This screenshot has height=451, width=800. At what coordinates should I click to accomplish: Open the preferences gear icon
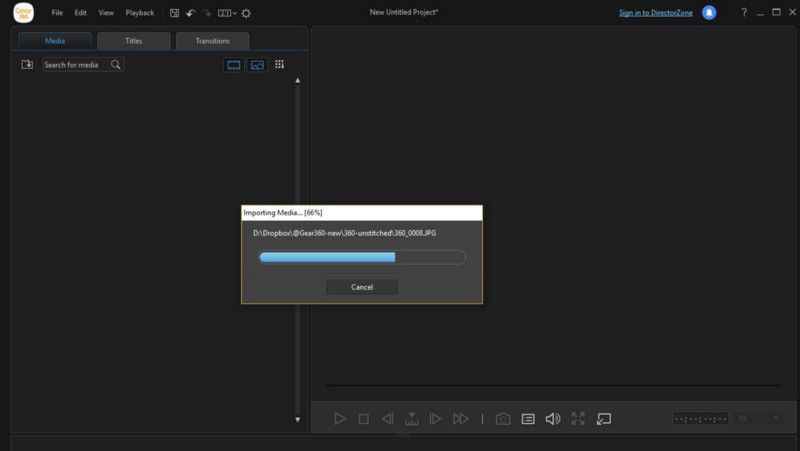246,13
